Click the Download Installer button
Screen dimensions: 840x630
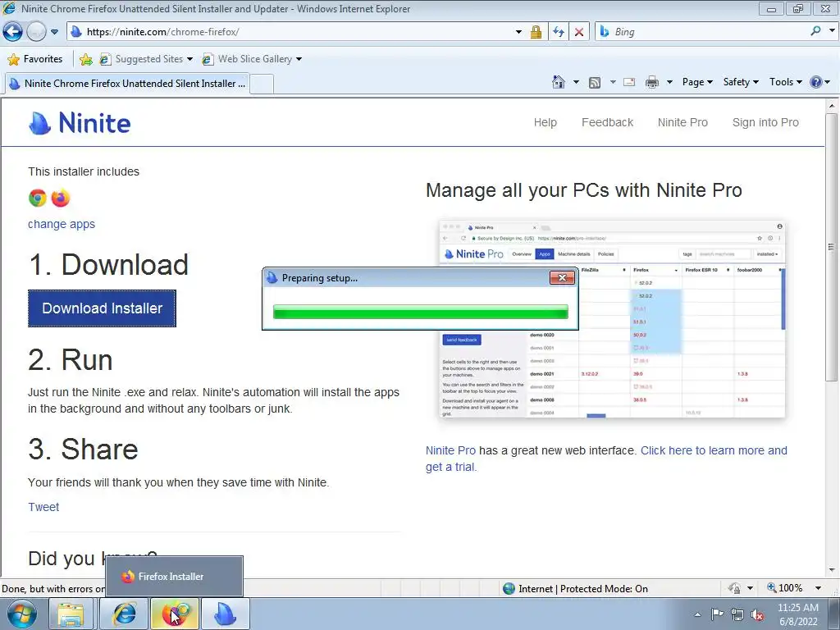tap(102, 308)
